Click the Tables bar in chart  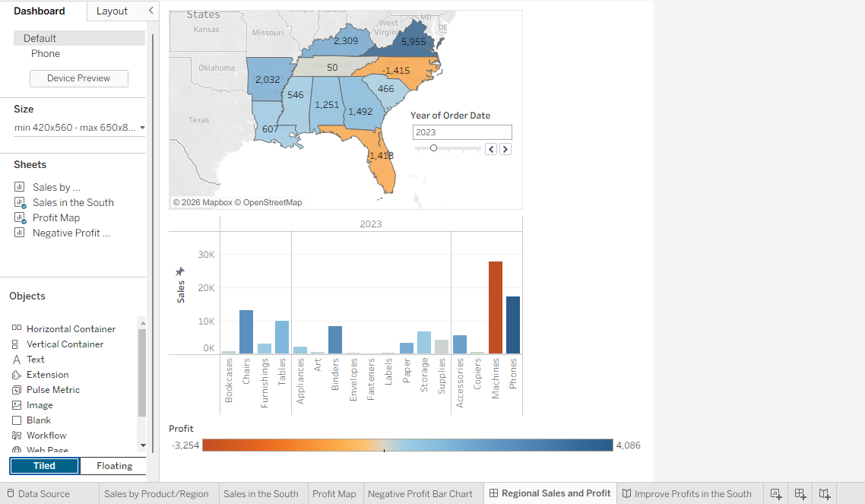pos(282,337)
